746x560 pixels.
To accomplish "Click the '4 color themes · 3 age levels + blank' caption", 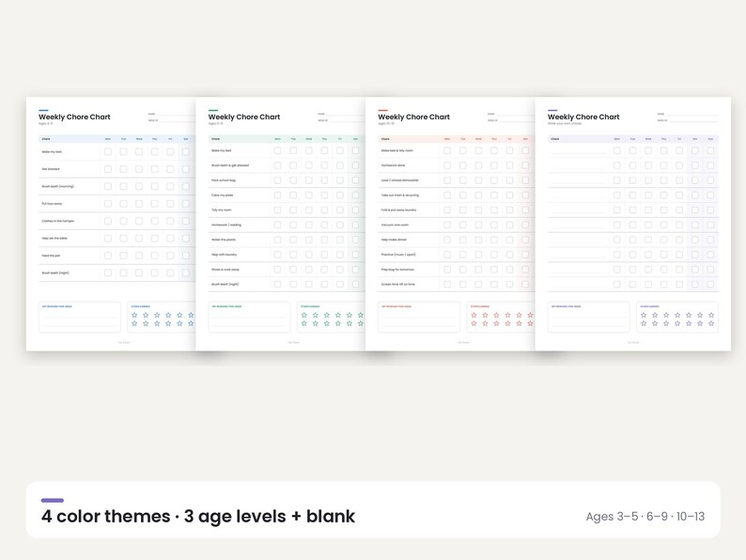I will pos(198,516).
